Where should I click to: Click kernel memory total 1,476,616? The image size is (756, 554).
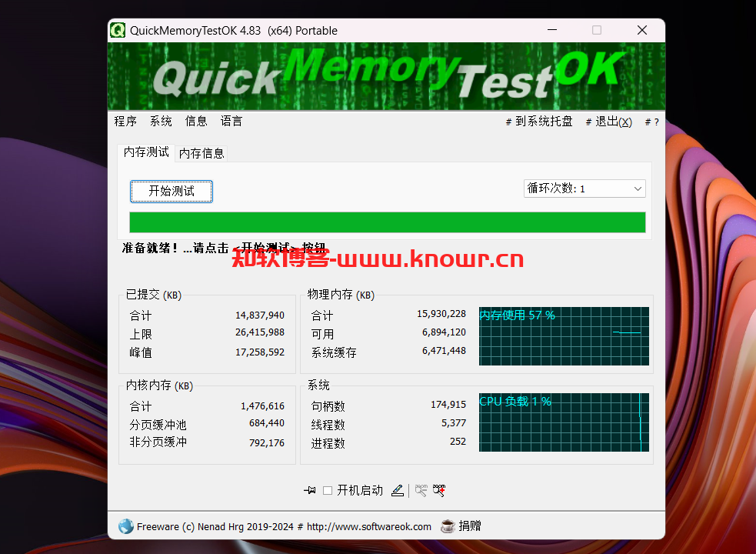[263, 405]
